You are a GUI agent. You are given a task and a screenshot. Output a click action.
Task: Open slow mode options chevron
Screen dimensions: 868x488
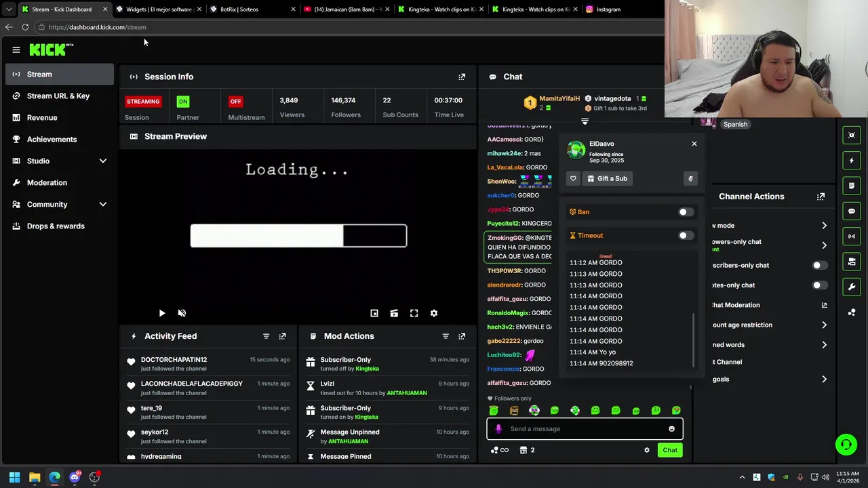click(824, 226)
